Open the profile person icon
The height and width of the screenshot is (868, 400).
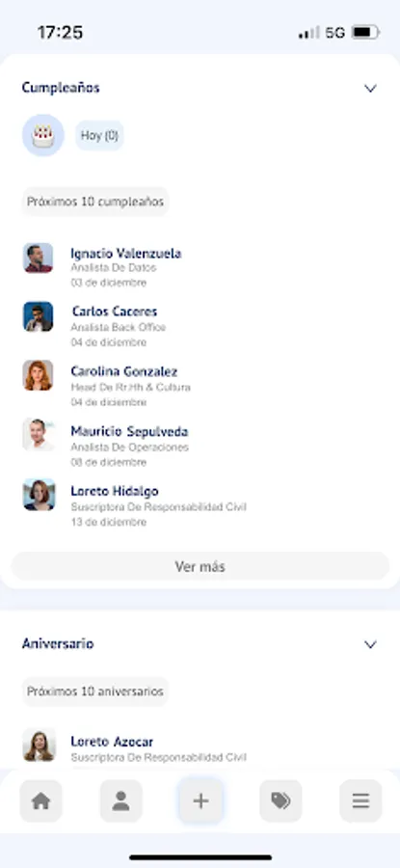tap(121, 801)
